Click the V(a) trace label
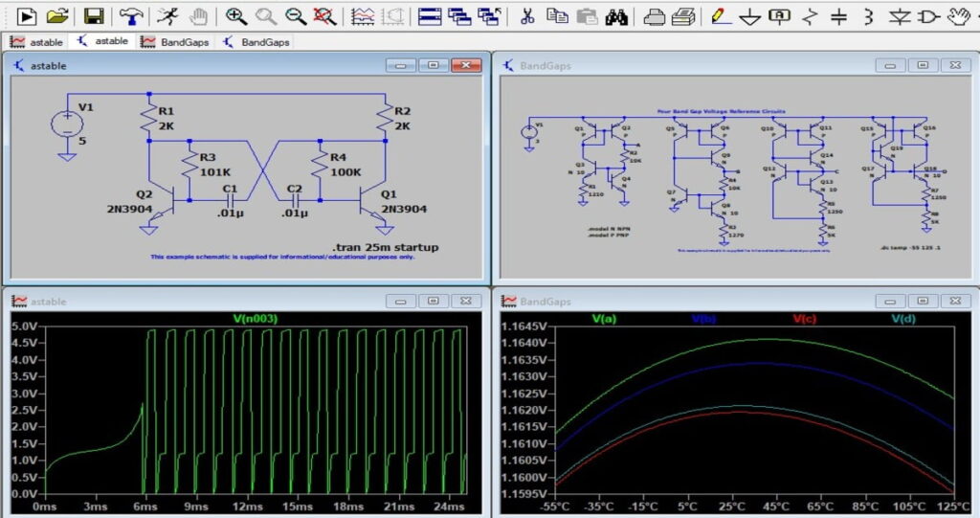This screenshot has height=518, width=980. pyautogui.click(x=605, y=319)
